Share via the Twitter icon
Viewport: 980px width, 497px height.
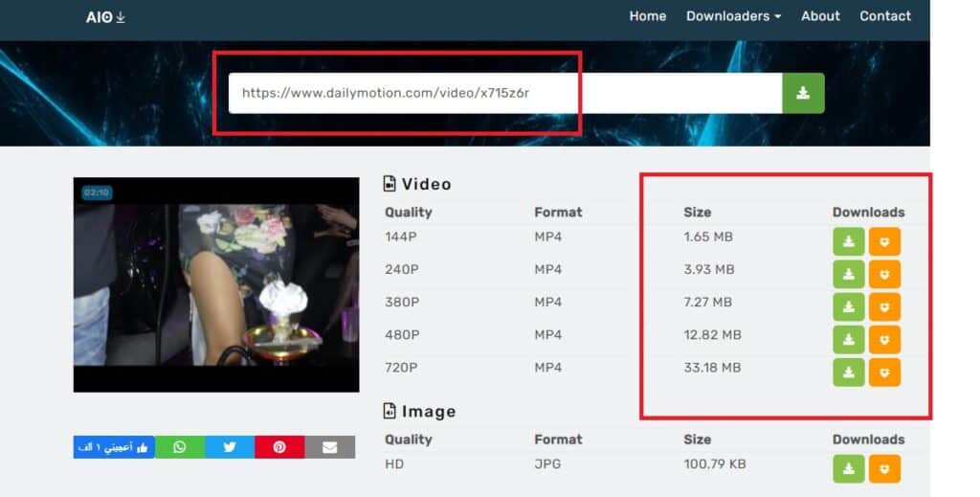click(x=230, y=447)
